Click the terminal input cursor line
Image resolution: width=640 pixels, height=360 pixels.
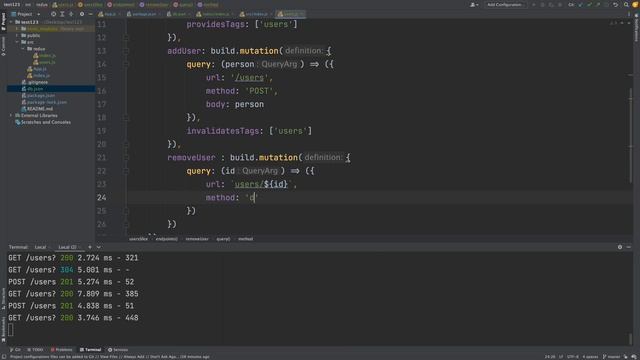[11, 330]
